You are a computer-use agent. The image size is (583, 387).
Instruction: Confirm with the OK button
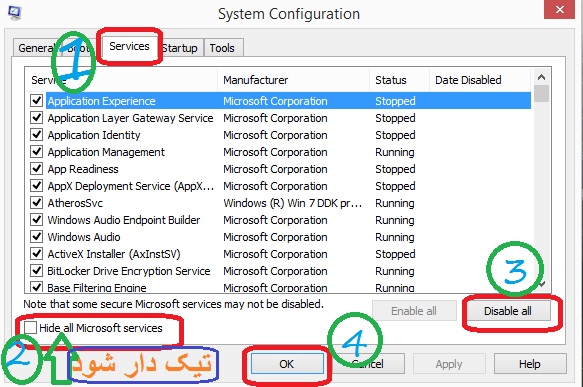tap(287, 364)
